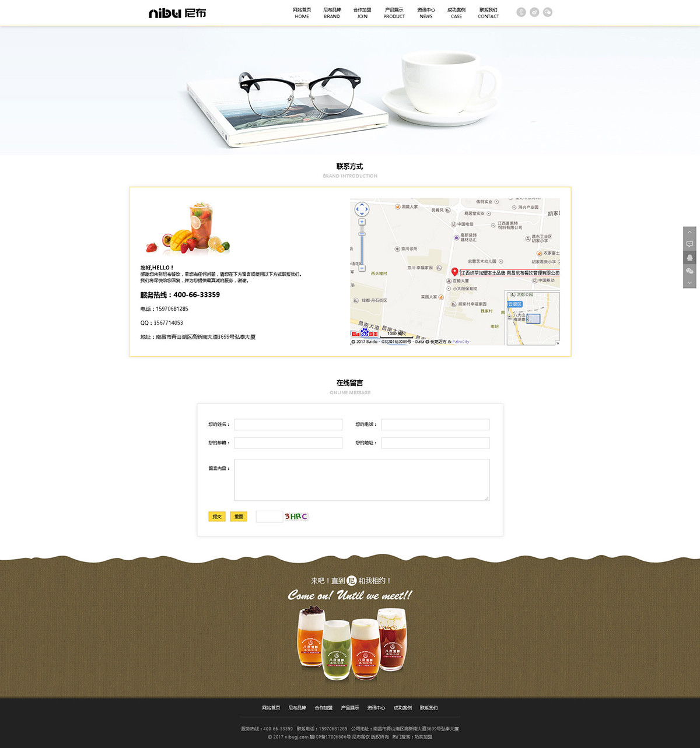Screen dimensions: 700x748
Task: Click the 奶茶加盟 hot search link
Action: [423, 737]
